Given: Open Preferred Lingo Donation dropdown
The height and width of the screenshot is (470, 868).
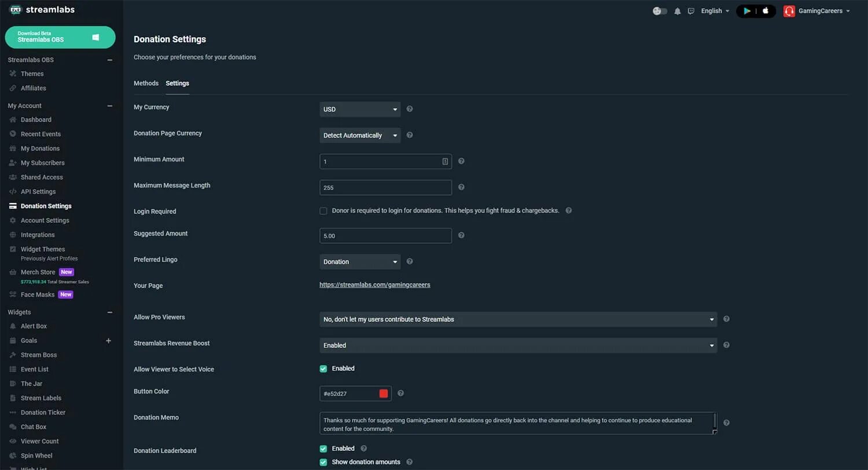Looking at the screenshot, I should (x=360, y=262).
